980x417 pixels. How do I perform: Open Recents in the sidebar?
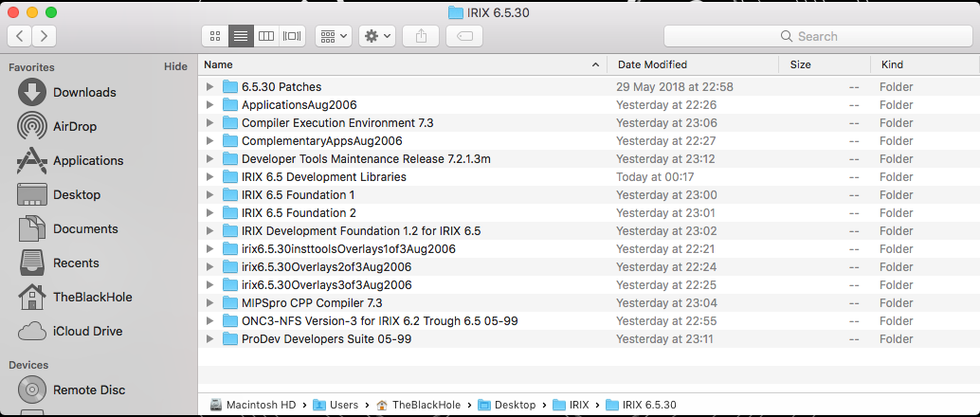coord(76,263)
